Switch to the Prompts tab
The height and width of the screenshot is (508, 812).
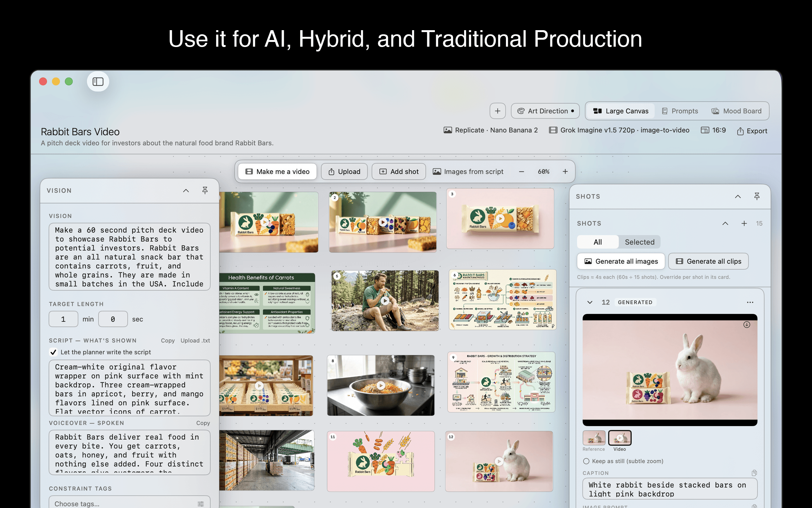(679, 111)
